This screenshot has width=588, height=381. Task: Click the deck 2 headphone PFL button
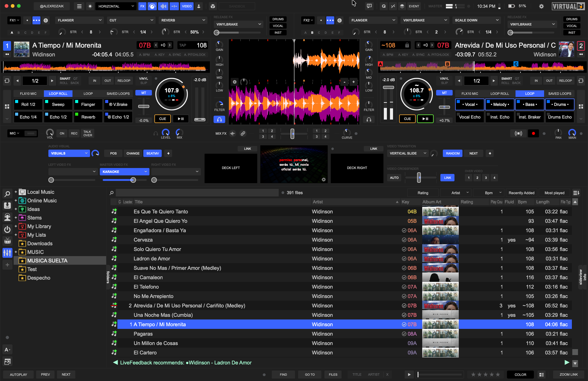point(369,120)
